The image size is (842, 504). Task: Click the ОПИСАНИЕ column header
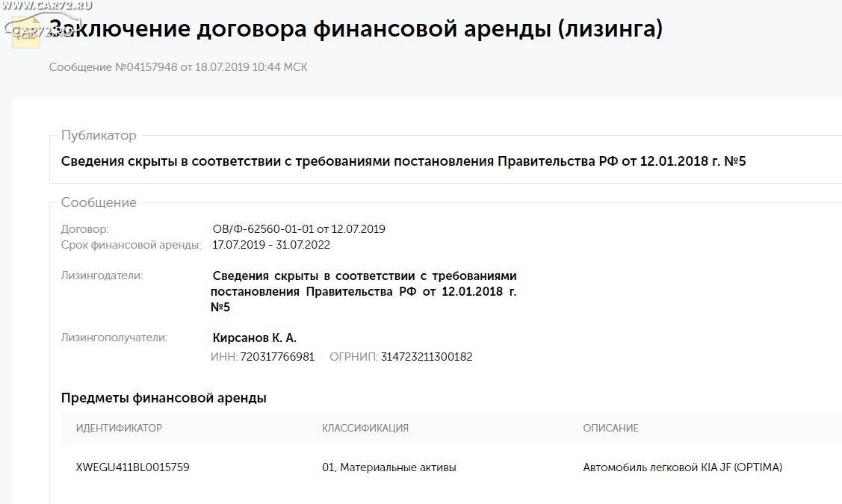point(610,429)
